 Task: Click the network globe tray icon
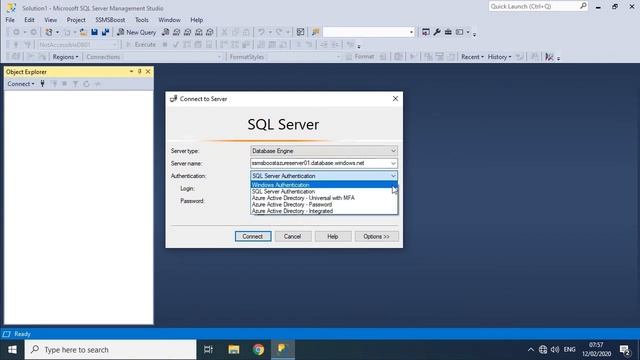(543, 350)
